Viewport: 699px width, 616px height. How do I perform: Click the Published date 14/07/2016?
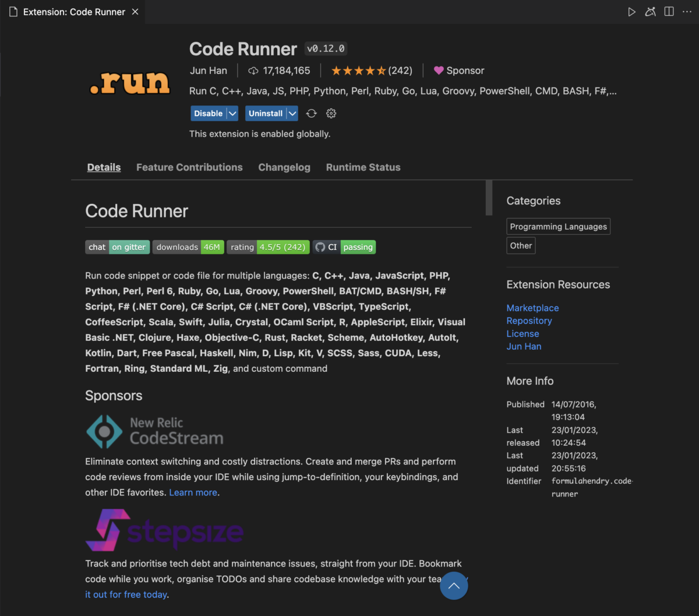pyautogui.click(x=574, y=410)
